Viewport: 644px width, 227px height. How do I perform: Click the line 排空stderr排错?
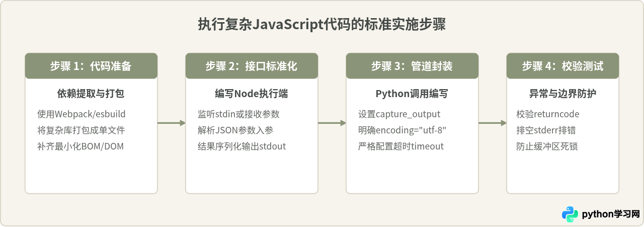[546, 130]
